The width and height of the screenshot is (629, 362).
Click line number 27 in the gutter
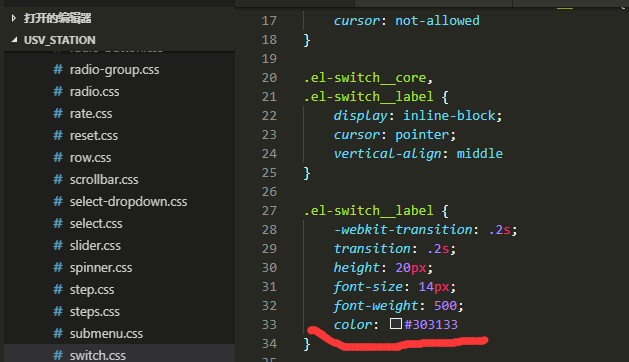tap(269, 211)
